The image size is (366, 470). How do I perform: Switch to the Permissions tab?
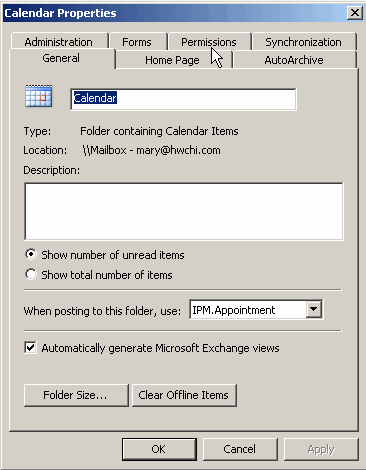pyautogui.click(x=209, y=42)
